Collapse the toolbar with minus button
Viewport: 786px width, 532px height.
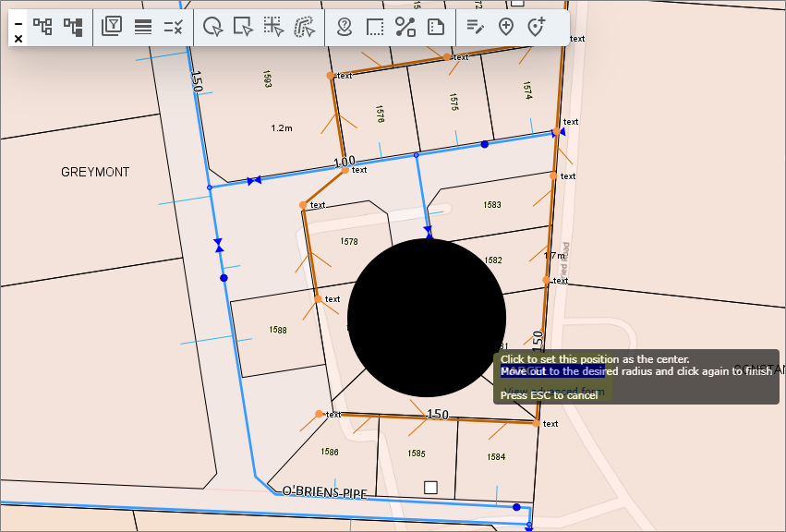point(18,22)
